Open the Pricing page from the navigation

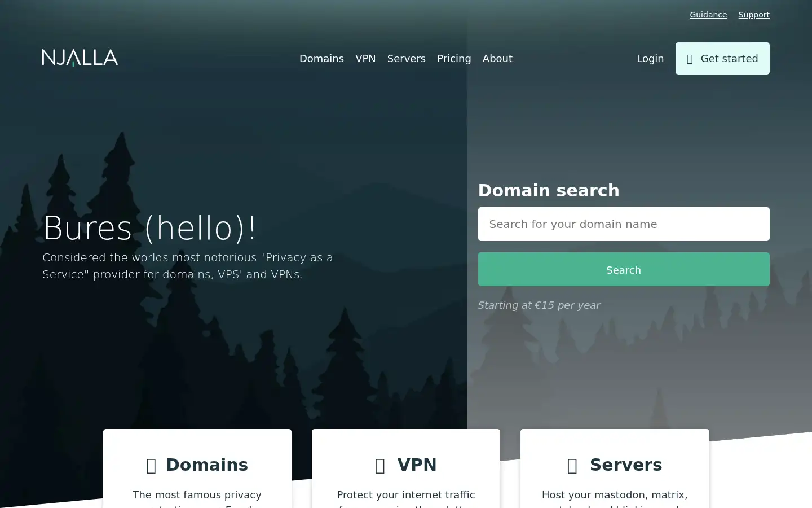454,59
